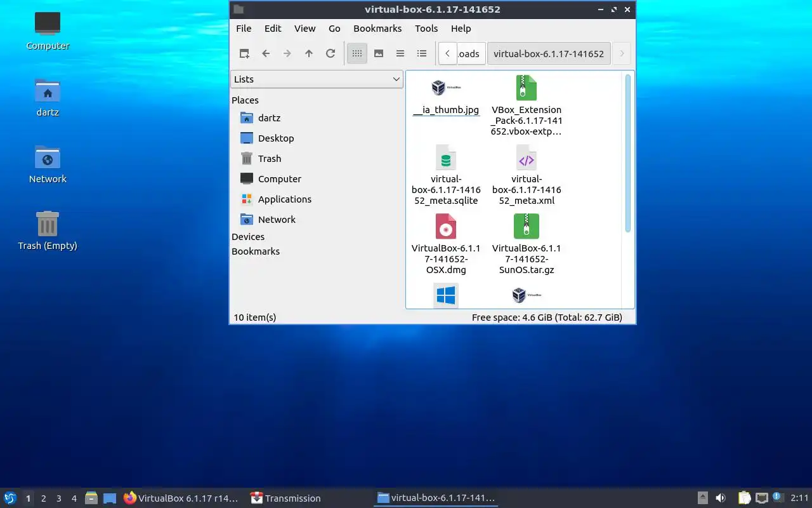The height and width of the screenshot is (508, 812).
Task: Switch to workspace 1 in the pager
Action: [x=28, y=498]
